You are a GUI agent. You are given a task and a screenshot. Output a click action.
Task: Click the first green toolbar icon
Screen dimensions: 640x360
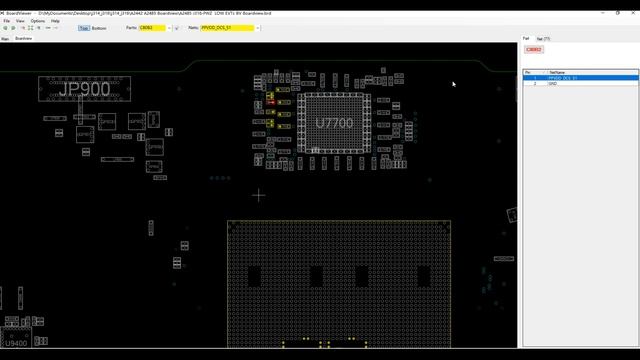point(5,28)
